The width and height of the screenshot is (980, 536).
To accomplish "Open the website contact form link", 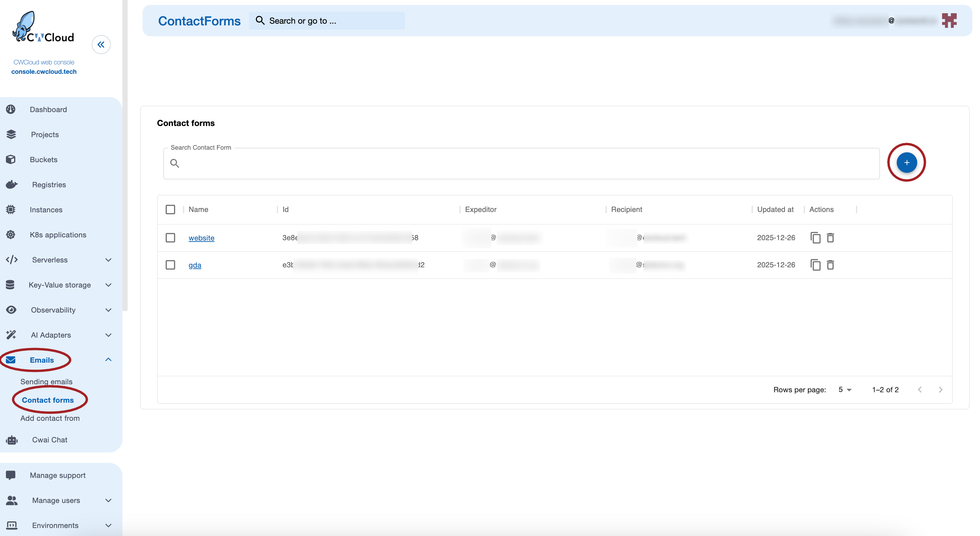I will coord(201,237).
